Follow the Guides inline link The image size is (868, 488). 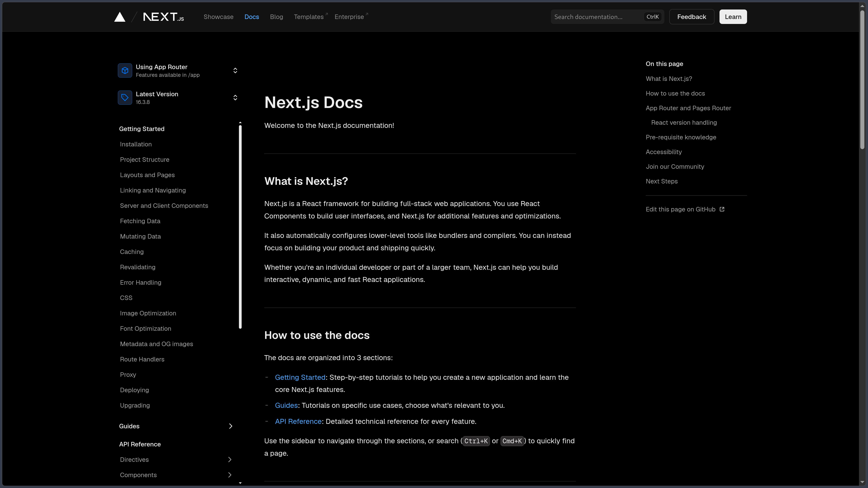point(286,405)
